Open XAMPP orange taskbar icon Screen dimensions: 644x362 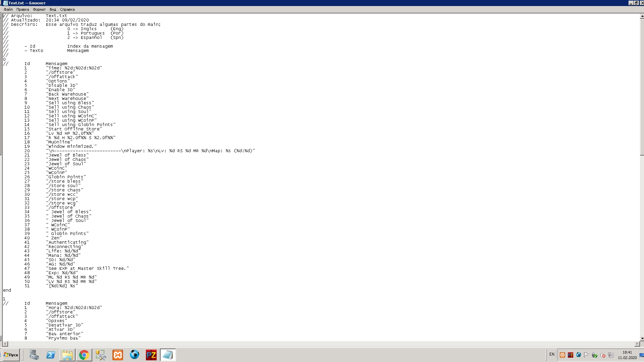(118, 355)
